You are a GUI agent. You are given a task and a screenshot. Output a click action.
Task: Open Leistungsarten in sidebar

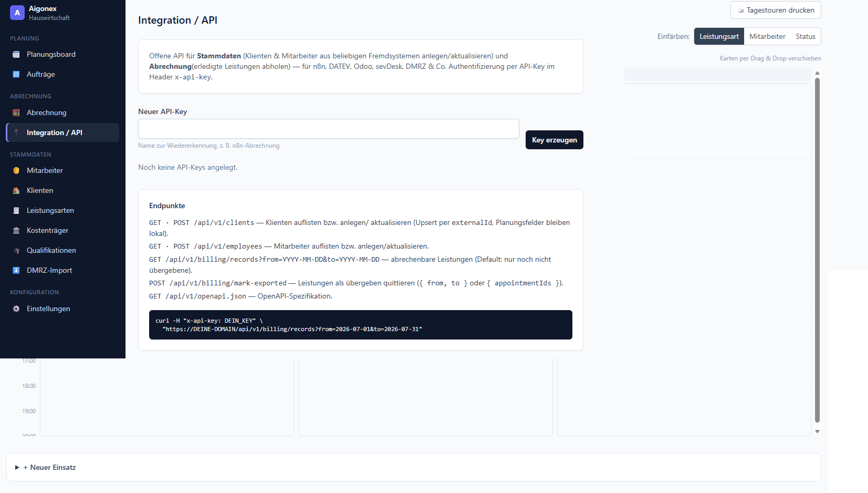[x=62, y=211]
